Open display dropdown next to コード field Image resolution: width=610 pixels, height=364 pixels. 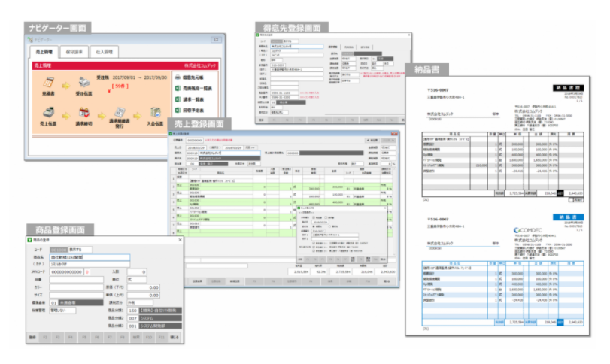pos(80,250)
